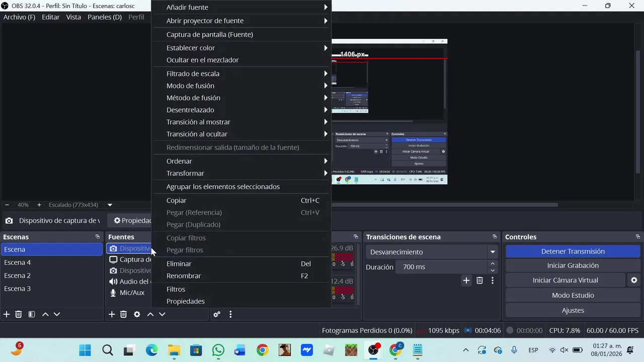Open transition properties three-dot menu

(x=493, y=281)
